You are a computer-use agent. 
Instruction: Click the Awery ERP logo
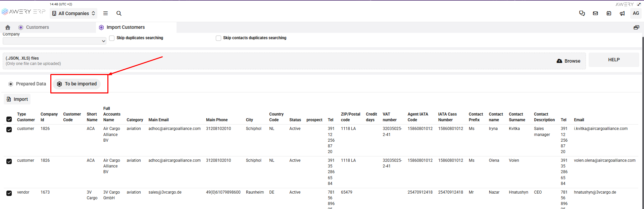(23, 12)
